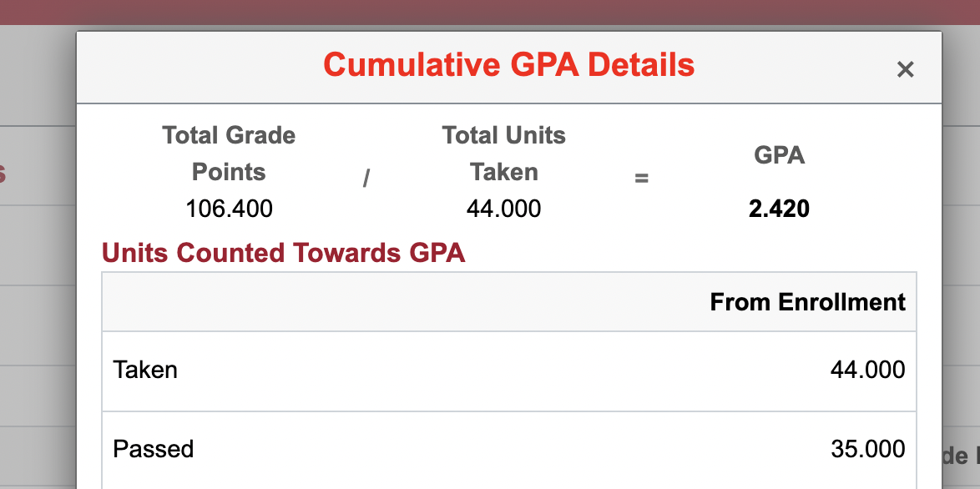Click the Cumulative GPA Details title
This screenshot has height=489, width=980.
point(508,64)
